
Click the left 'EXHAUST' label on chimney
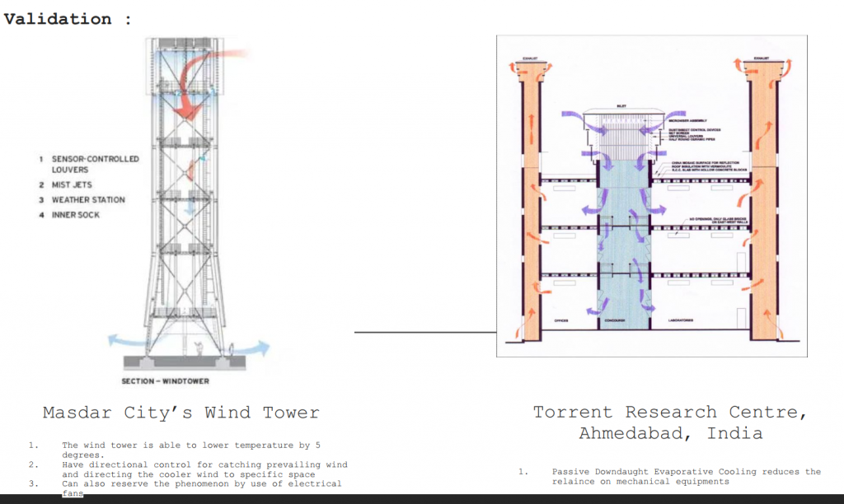529,59
